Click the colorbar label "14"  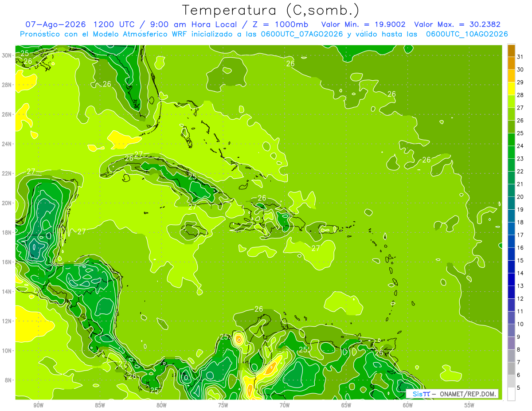click(x=520, y=273)
